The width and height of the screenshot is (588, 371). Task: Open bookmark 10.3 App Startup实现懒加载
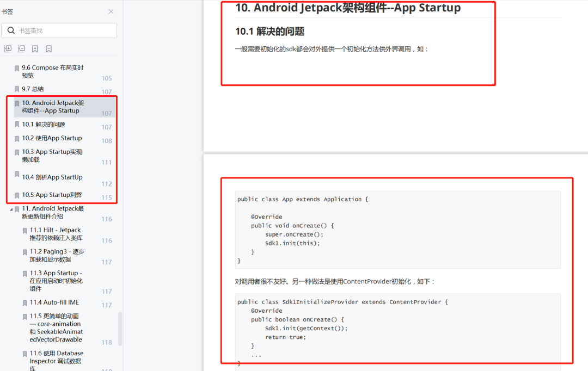(52, 156)
